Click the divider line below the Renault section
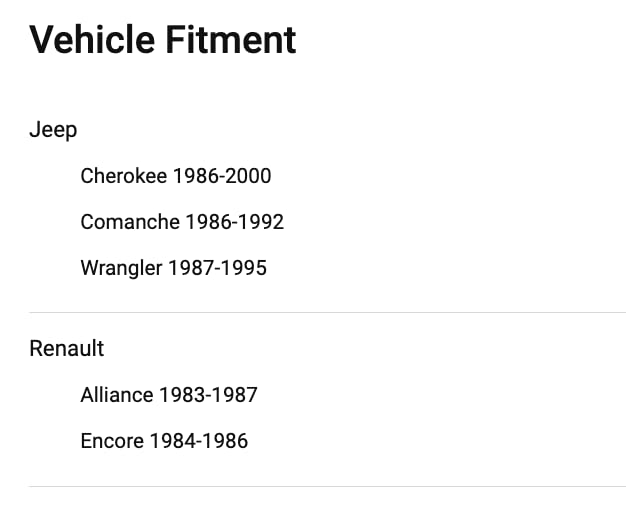Screen dimensions: 626x522 [327, 486]
